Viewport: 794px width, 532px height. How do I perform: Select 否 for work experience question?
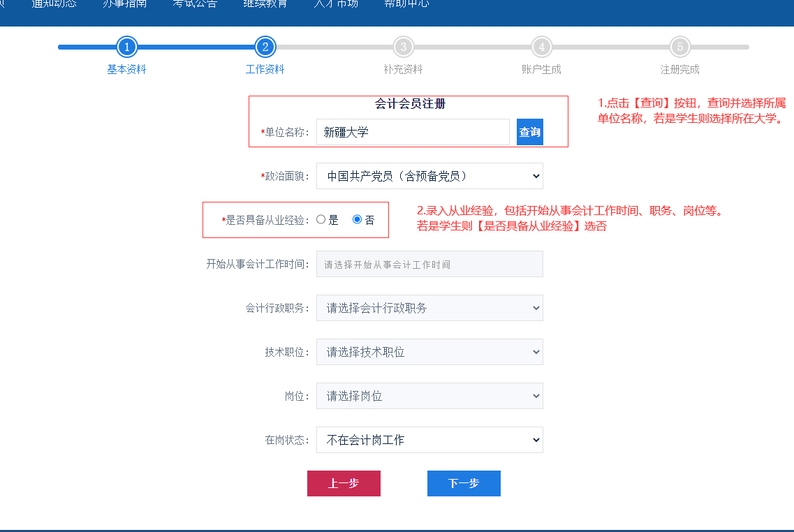(x=357, y=219)
